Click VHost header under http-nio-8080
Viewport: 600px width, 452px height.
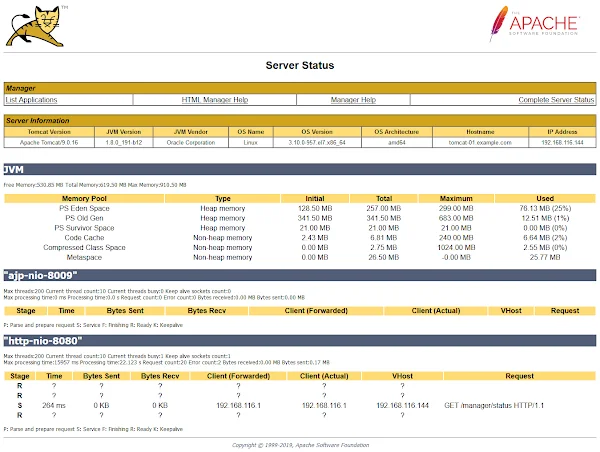pyautogui.click(x=402, y=376)
